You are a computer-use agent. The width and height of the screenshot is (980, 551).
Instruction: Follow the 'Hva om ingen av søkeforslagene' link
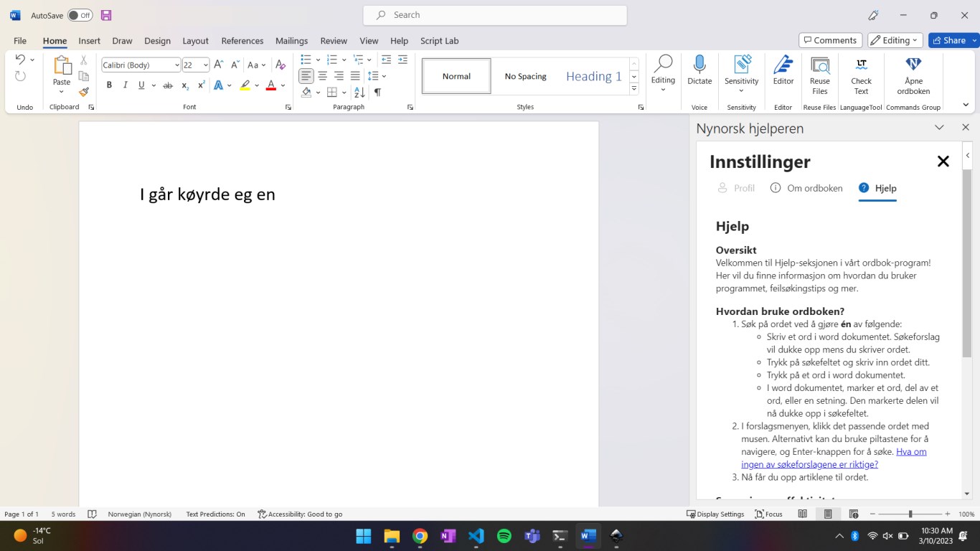pos(834,458)
